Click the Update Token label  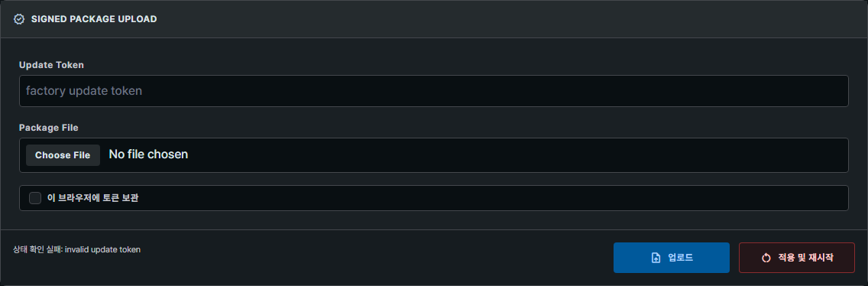pos(51,65)
